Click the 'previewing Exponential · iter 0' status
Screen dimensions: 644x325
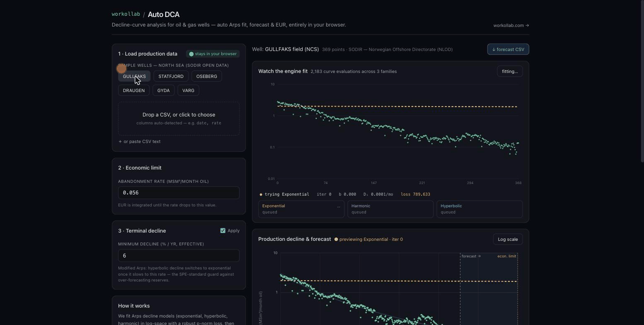(x=368, y=239)
